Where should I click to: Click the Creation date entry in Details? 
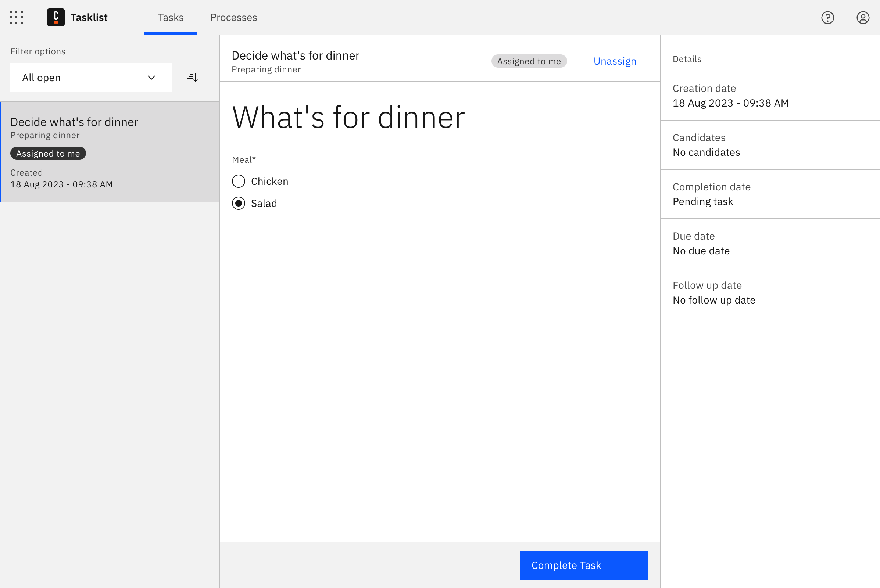[x=730, y=96]
